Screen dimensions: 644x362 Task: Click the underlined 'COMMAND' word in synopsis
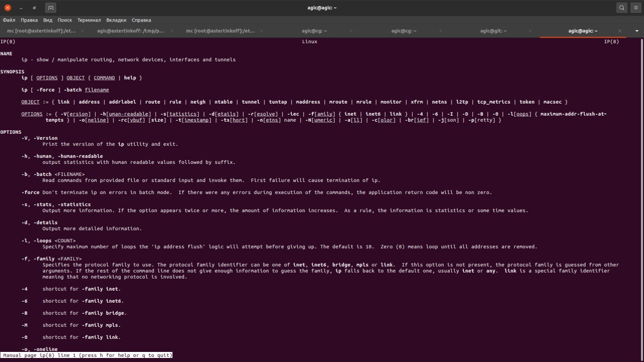104,78
